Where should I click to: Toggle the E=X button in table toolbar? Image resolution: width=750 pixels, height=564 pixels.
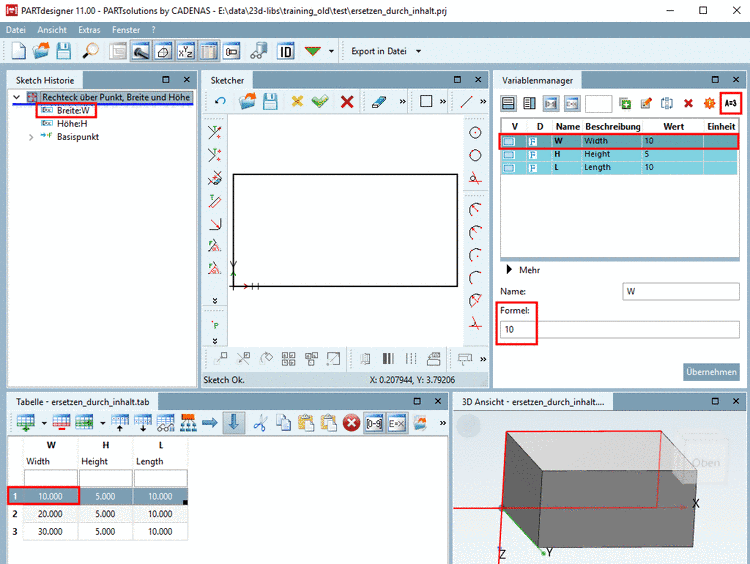pyautogui.click(x=397, y=423)
